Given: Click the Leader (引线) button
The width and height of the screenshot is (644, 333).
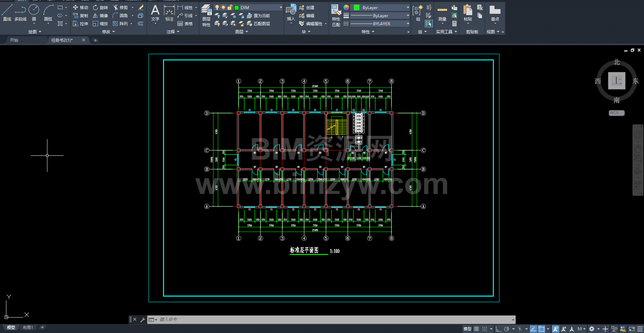Looking at the screenshot, I should point(185,15).
